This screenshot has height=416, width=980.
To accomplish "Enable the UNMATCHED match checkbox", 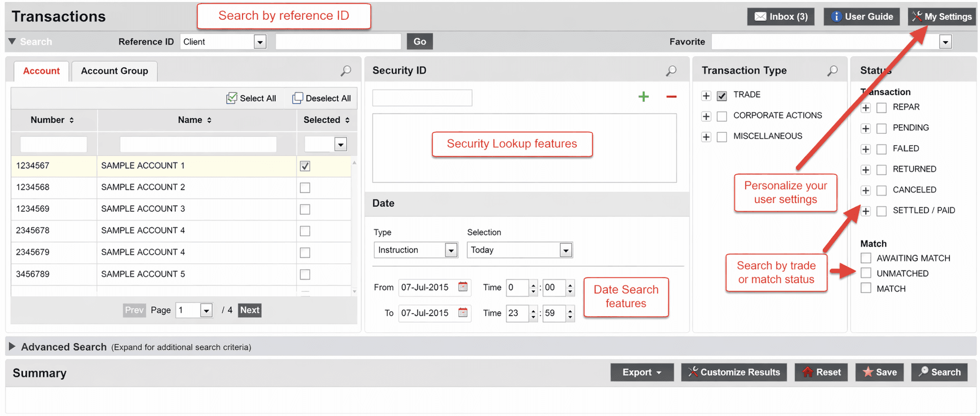I will [866, 273].
